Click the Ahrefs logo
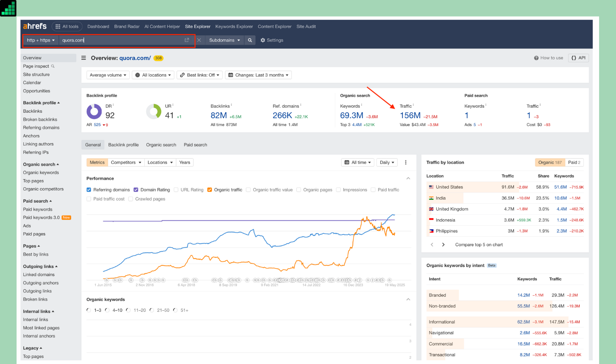The image size is (616, 364). click(x=35, y=26)
